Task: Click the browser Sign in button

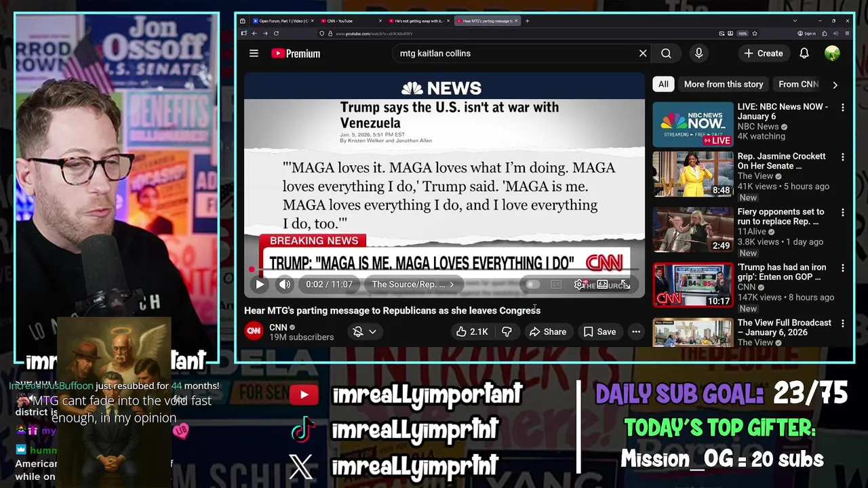Action: coord(806,33)
